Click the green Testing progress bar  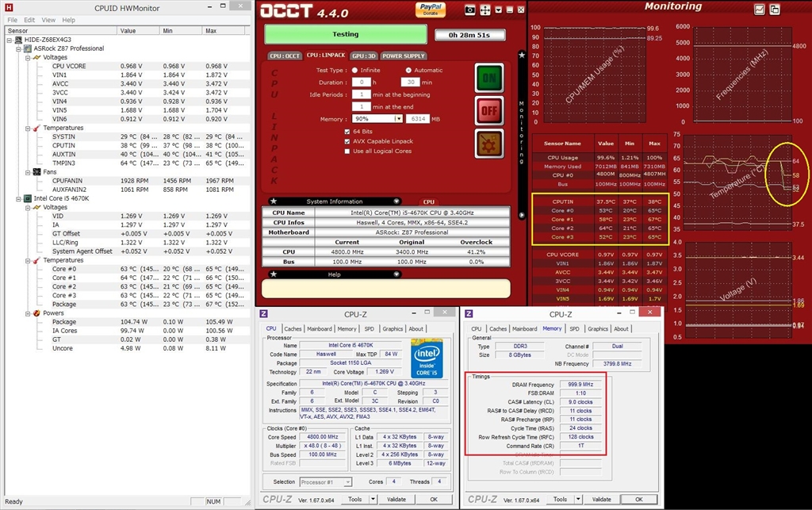pyautogui.click(x=346, y=34)
